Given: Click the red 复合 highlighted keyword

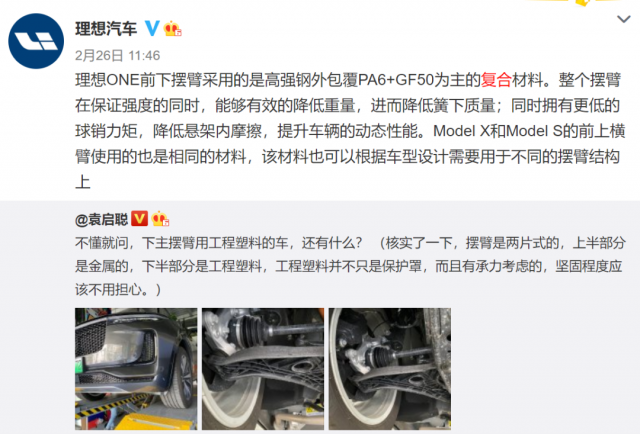Looking at the screenshot, I should pyautogui.click(x=496, y=80).
